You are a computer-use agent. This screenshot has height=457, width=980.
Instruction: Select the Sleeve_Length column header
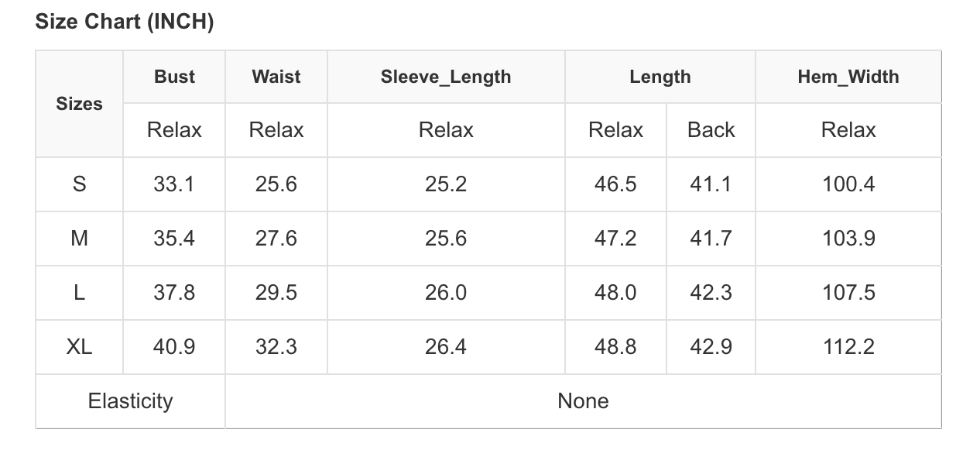[x=446, y=77]
